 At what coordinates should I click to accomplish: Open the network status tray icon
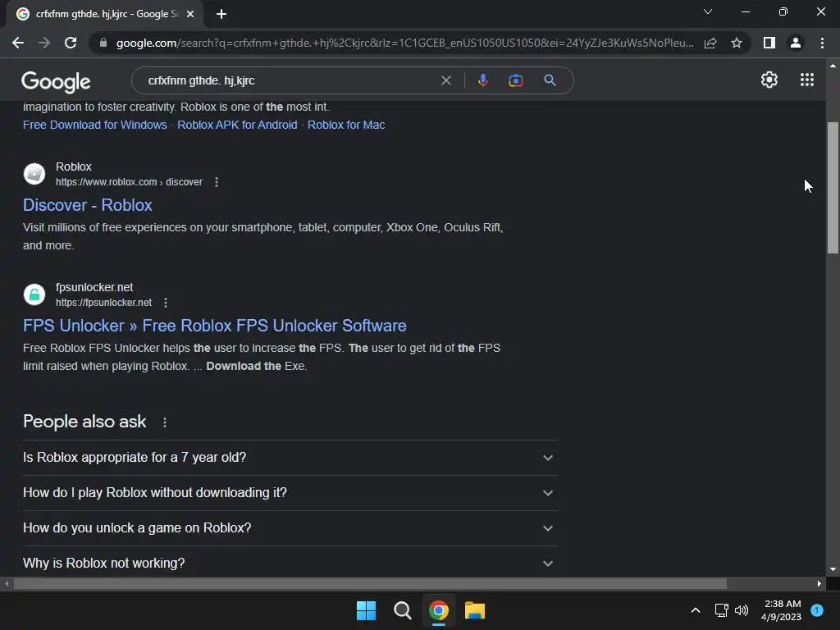[x=722, y=610]
